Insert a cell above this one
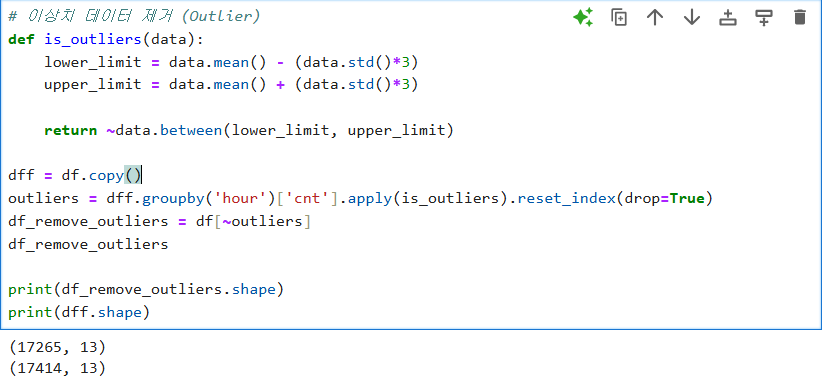This screenshot has width=825, height=391. (x=728, y=17)
